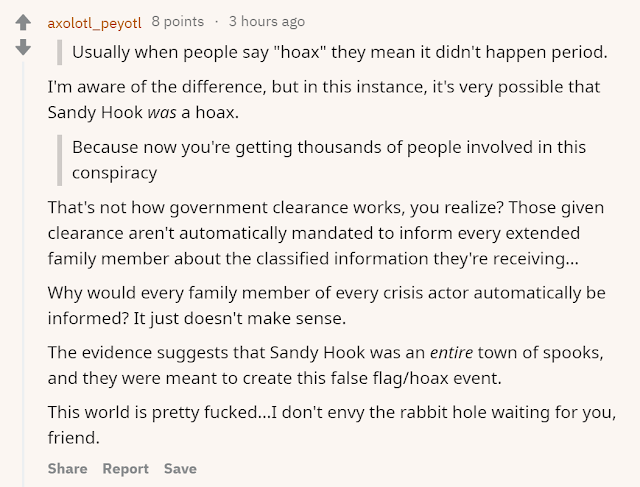Upvote the axolotl_peyotl comment
The image size is (640, 487).
coord(23,22)
